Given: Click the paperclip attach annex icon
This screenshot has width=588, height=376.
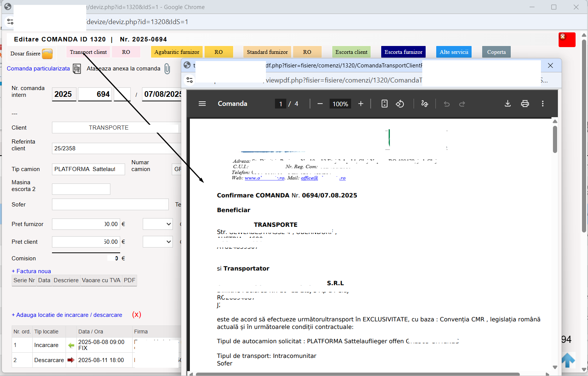Looking at the screenshot, I should click(x=167, y=69).
